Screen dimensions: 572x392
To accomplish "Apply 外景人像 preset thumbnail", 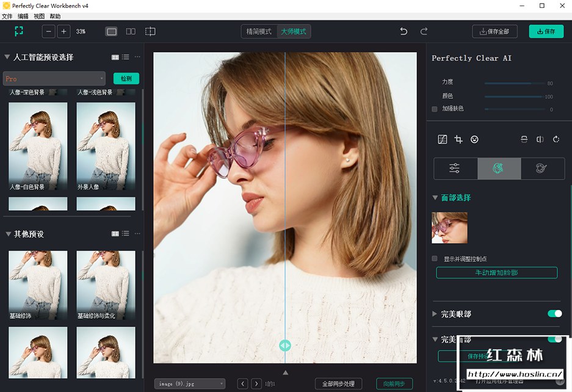I will 106,146.
